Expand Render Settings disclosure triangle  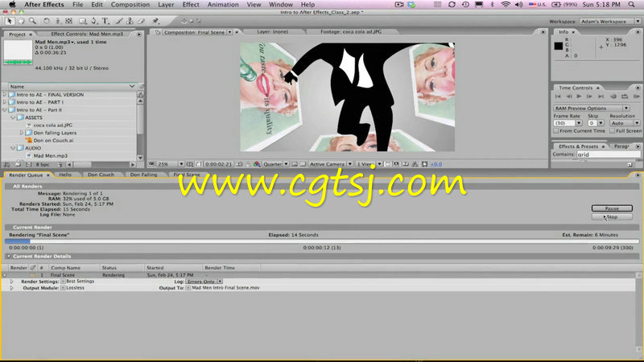pos(12,282)
